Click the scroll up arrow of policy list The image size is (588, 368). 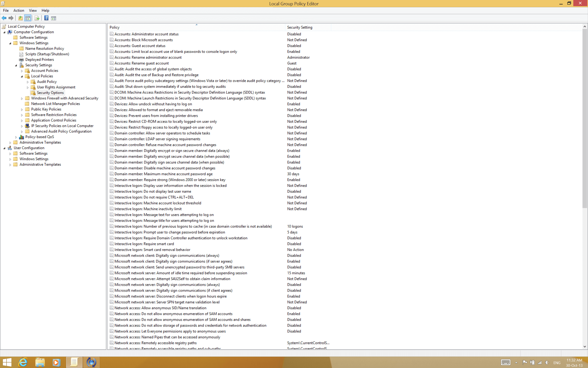pos(585,26)
